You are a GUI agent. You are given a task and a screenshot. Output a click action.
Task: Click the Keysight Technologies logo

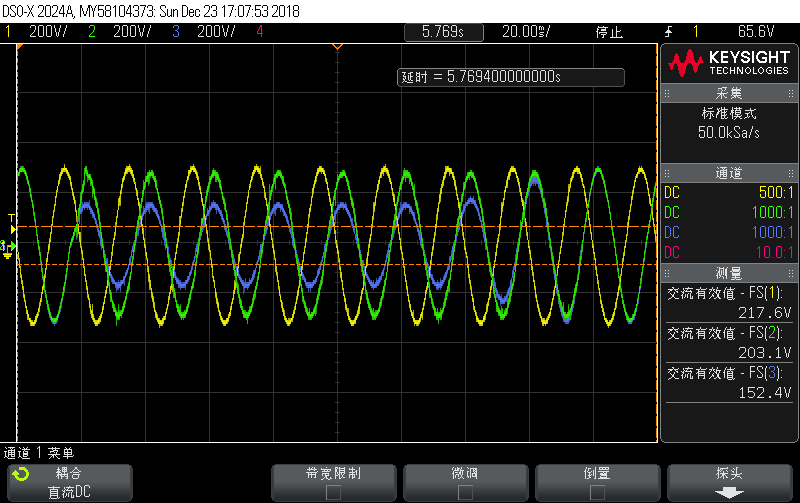click(x=729, y=64)
